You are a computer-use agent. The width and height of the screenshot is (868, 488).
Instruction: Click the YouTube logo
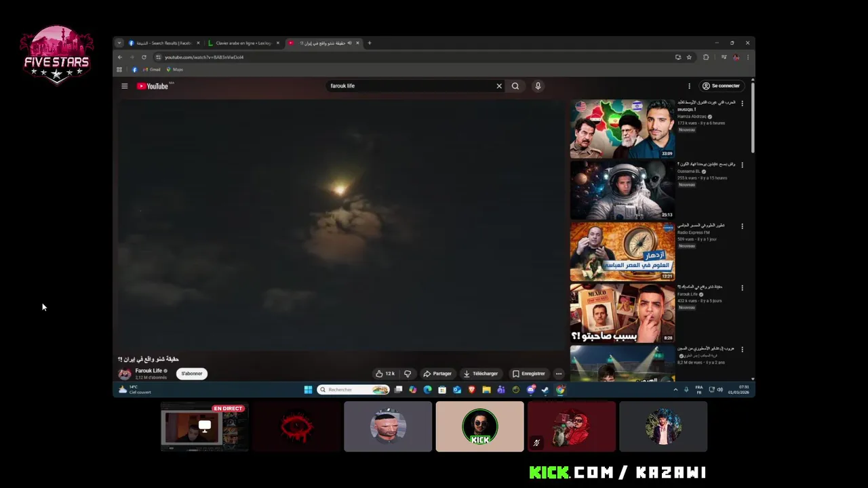[x=153, y=86]
